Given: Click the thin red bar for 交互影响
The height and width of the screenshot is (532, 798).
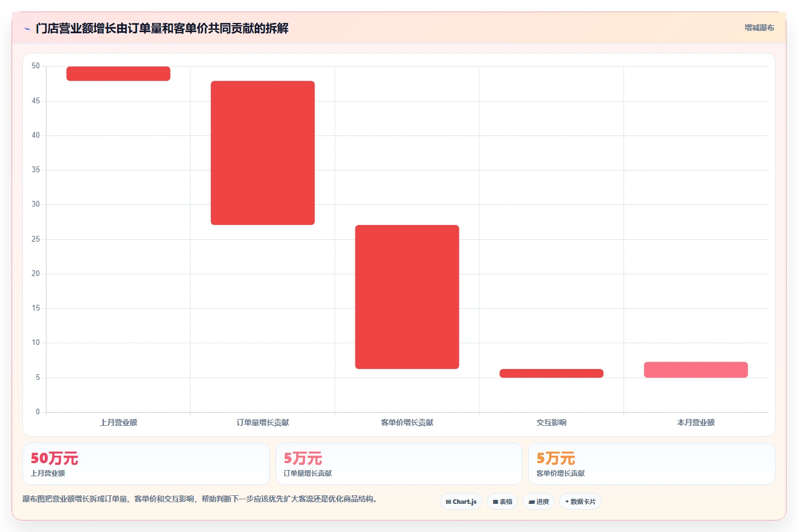Looking at the screenshot, I should tap(552, 373).
